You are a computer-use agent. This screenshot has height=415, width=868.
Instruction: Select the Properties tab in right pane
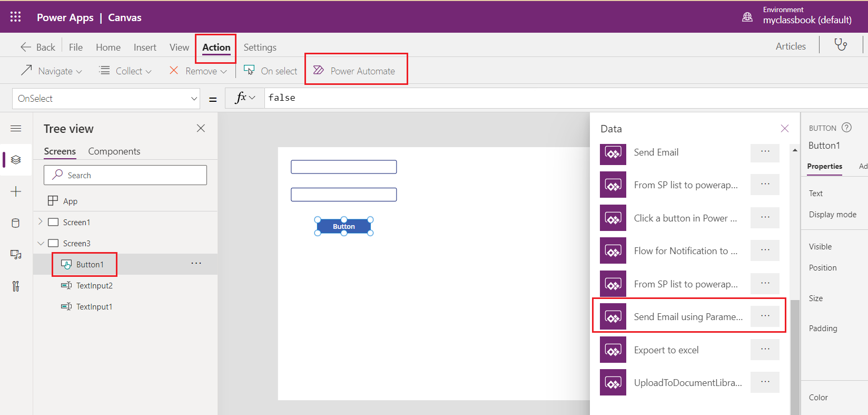tap(824, 166)
